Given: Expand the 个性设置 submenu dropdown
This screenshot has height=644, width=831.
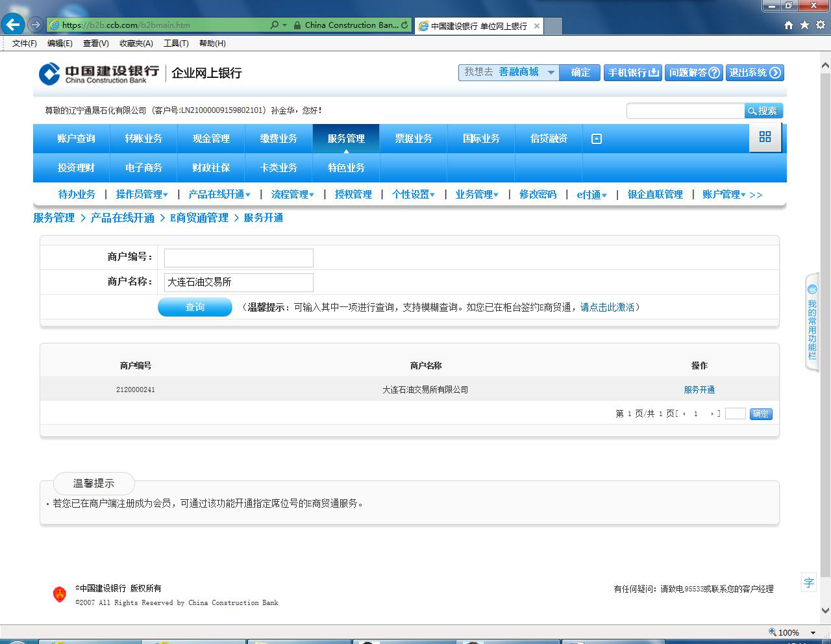Looking at the screenshot, I should pos(413,195).
